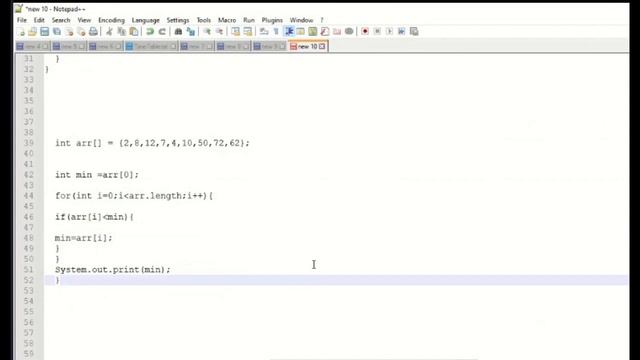Click the Replace toolbar icon
This screenshot has height=360, width=640.
pyautogui.click(x=191, y=31)
